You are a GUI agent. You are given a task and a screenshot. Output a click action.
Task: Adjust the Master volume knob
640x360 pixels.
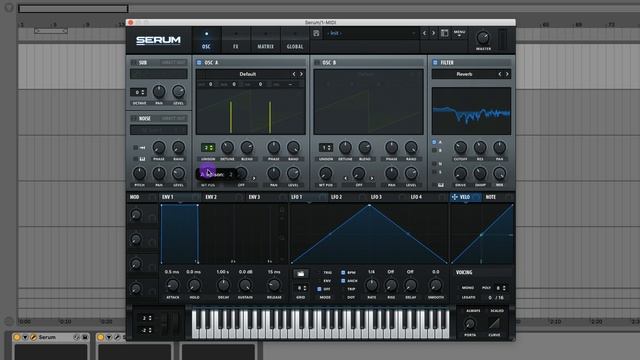[483, 38]
